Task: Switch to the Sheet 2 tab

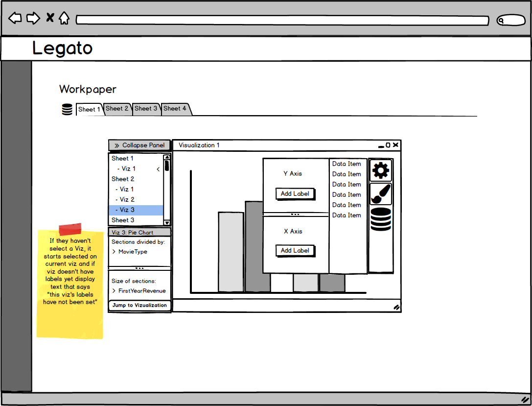Action: (117, 109)
